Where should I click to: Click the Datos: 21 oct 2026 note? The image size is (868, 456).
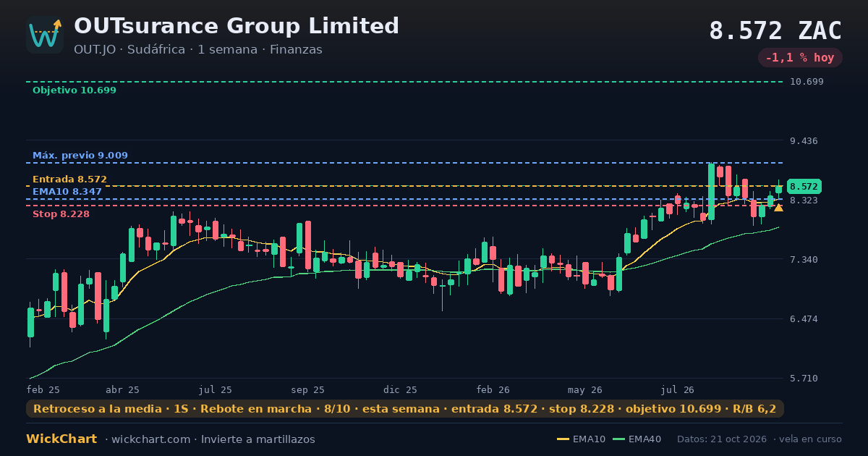coord(723,439)
